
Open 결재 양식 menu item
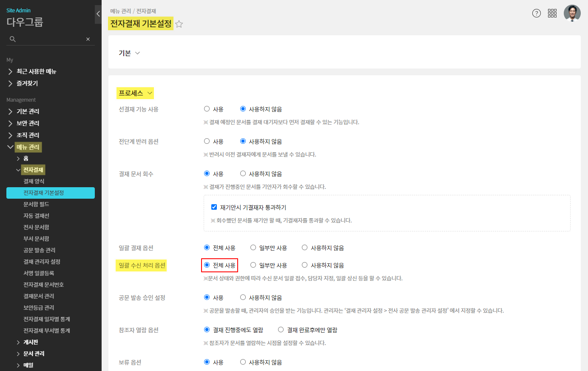pyautogui.click(x=34, y=181)
